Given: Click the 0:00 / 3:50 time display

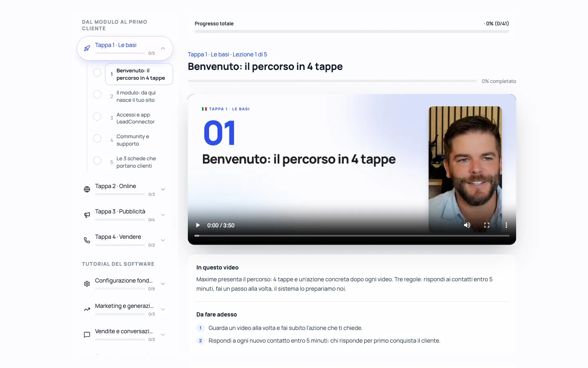Looking at the screenshot, I should coord(221,225).
